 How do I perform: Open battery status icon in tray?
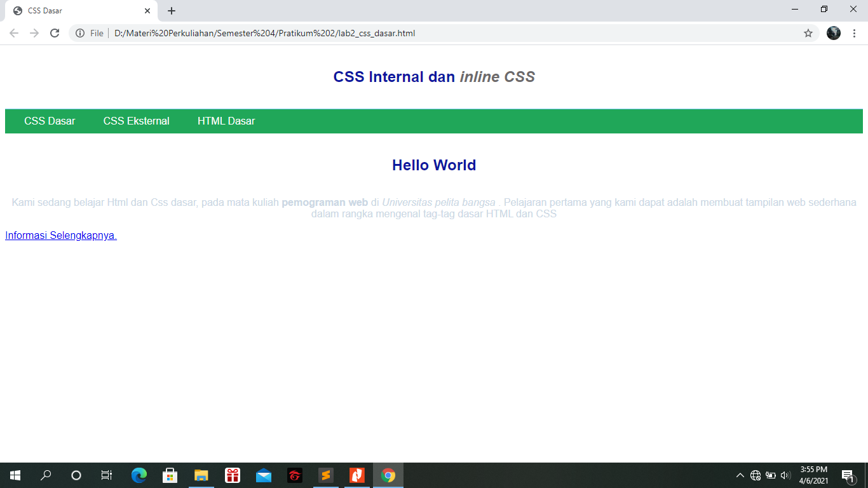(x=771, y=475)
